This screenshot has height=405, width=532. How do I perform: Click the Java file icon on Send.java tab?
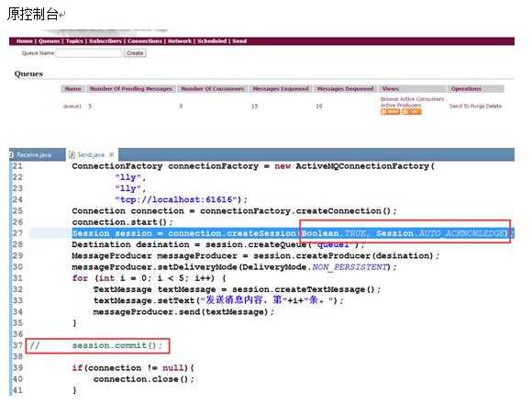[x=72, y=154]
